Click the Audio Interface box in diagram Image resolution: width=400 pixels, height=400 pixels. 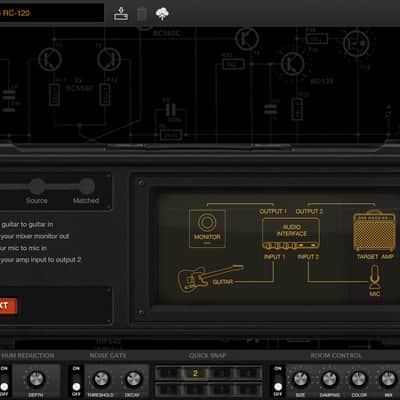(291, 233)
